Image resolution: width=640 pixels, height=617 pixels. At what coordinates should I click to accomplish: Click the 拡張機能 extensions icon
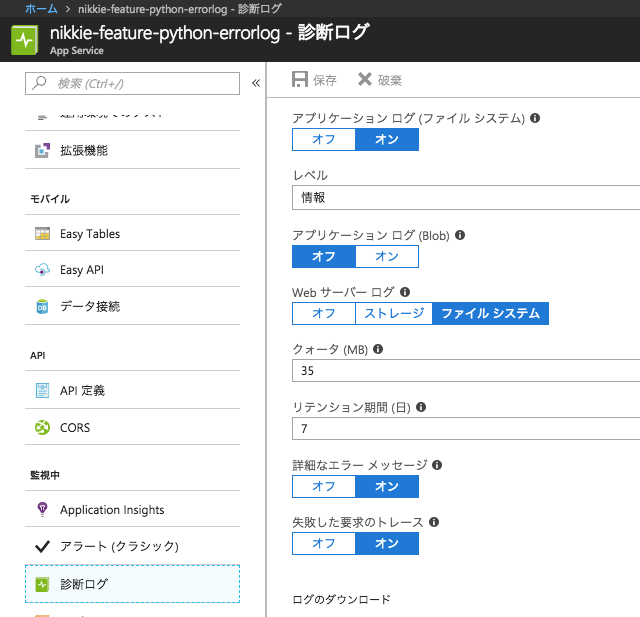(42, 151)
